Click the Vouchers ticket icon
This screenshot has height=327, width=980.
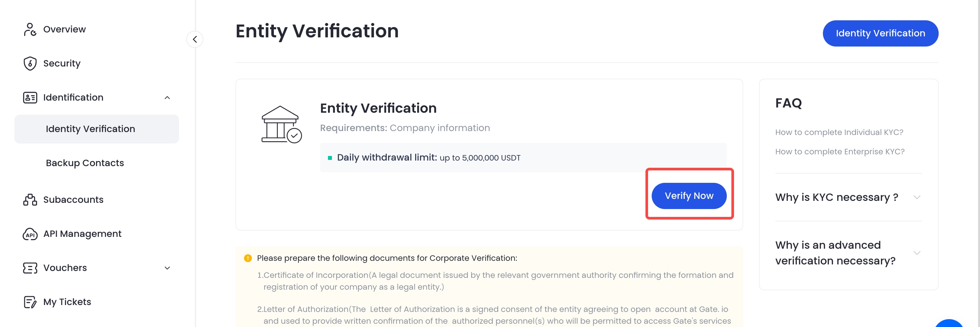[x=30, y=268]
